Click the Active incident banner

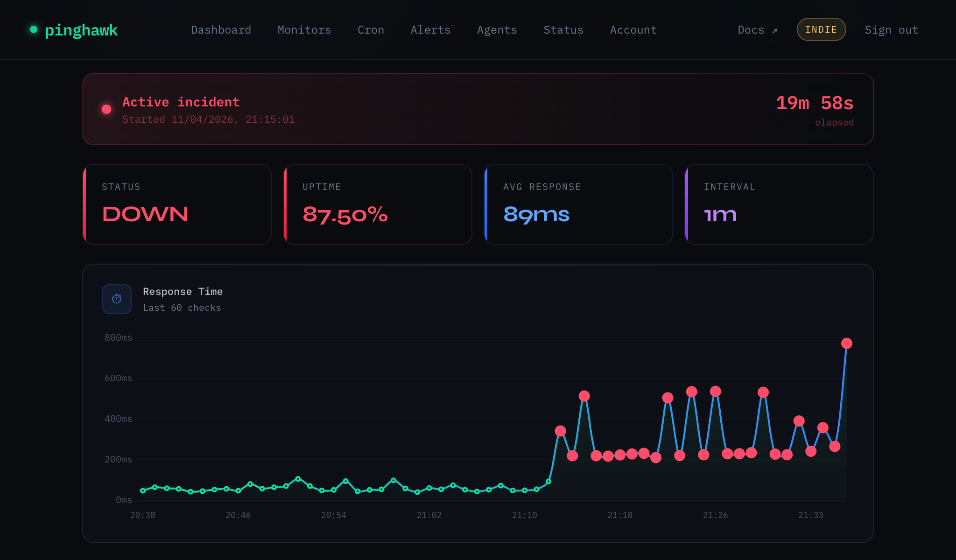coord(478,109)
